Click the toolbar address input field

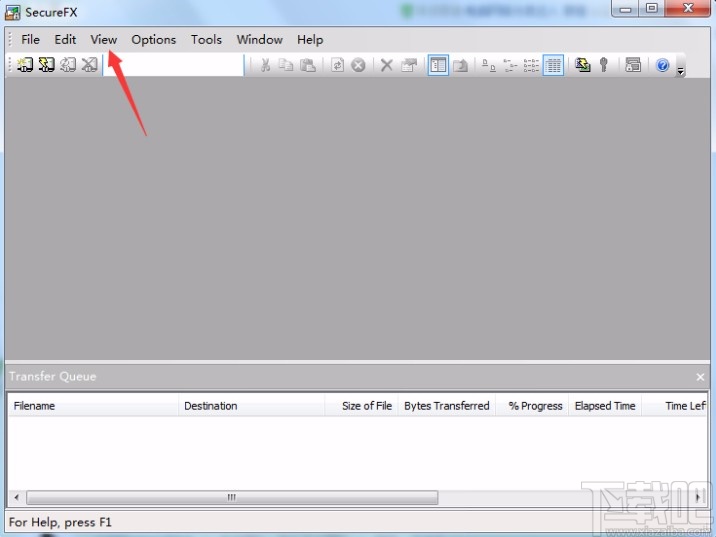[174, 65]
